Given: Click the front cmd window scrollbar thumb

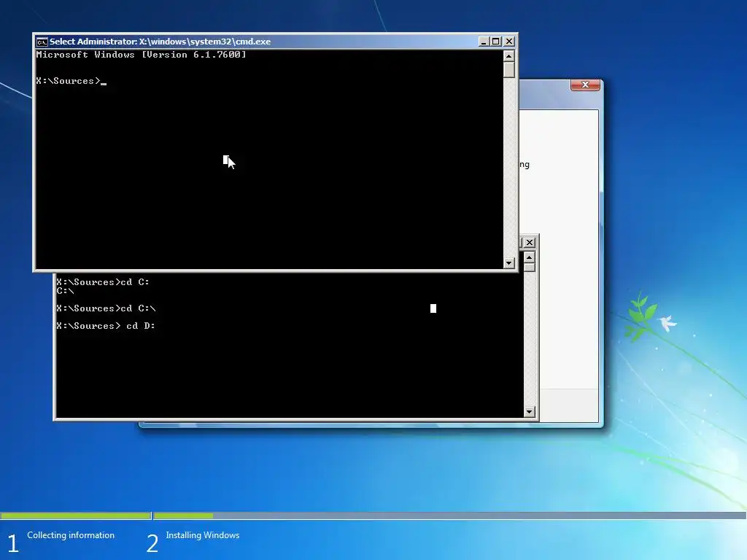Looking at the screenshot, I should 508,69.
